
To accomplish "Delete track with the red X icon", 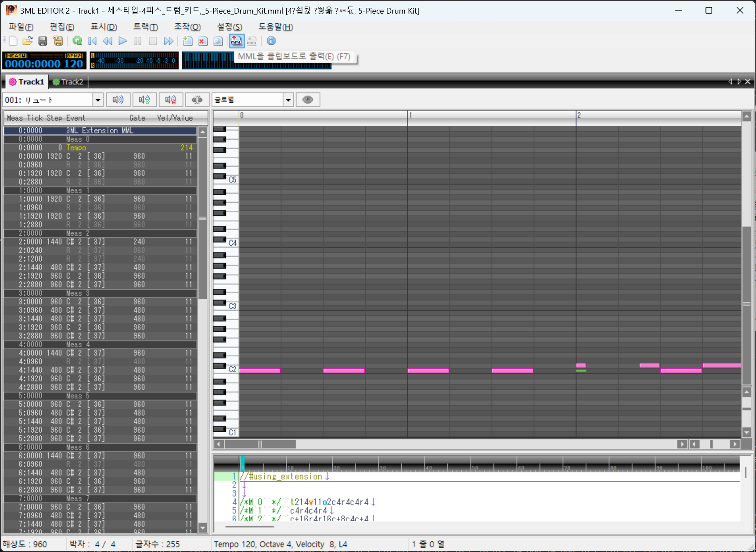I will 202,41.
